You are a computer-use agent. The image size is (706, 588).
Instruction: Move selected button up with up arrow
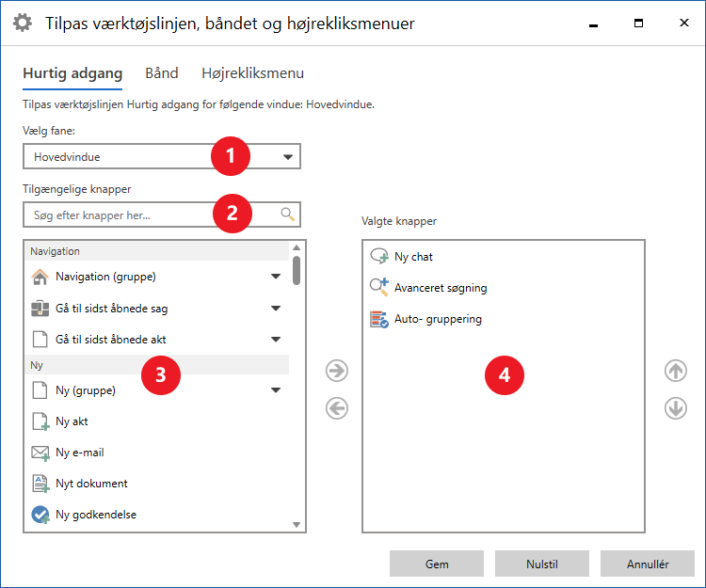coord(675,371)
